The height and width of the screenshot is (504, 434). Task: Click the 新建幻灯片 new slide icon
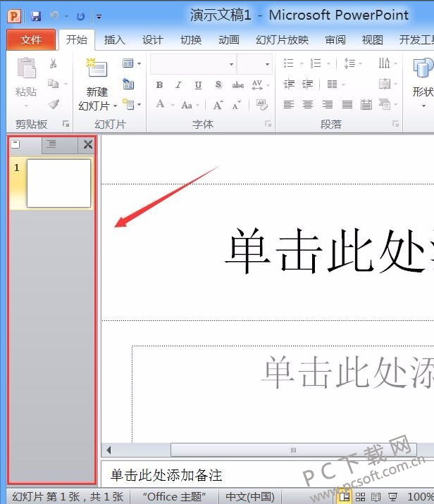click(x=97, y=68)
